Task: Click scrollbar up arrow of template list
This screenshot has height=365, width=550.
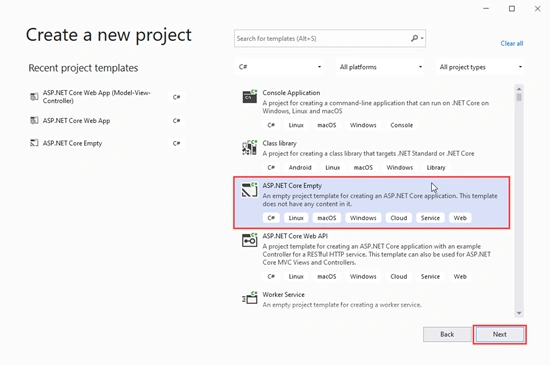Action: 519,89
